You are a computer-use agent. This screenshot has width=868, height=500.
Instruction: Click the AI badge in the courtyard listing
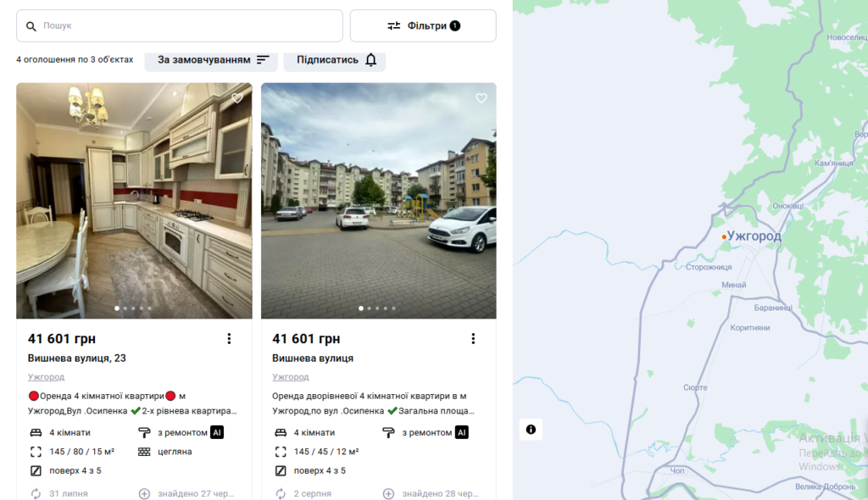(x=462, y=432)
